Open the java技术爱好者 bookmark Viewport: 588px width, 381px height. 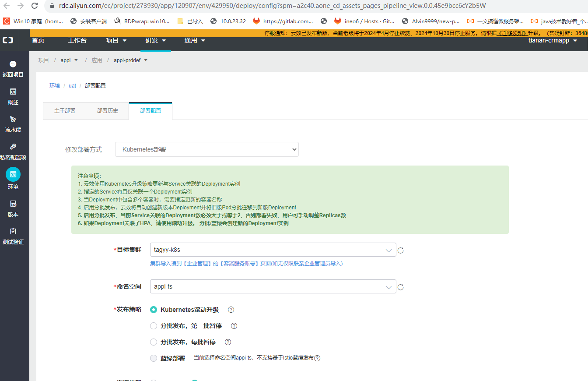(558, 21)
